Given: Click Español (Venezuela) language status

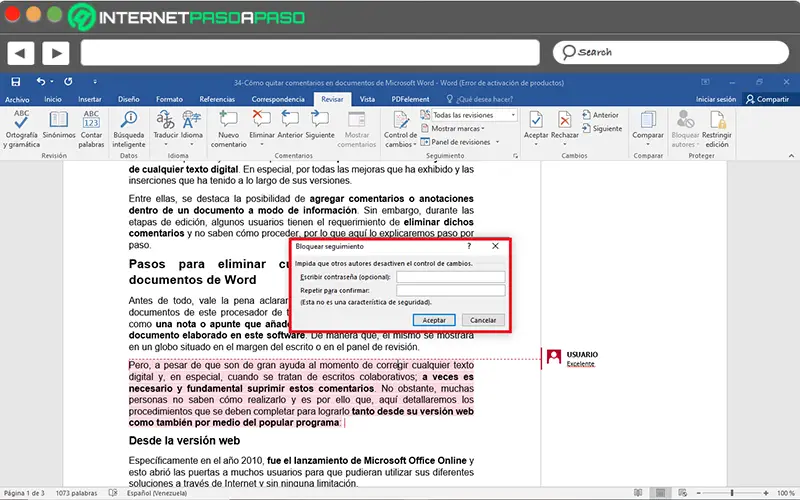Looking at the screenshot, I should tap(157, 493).
